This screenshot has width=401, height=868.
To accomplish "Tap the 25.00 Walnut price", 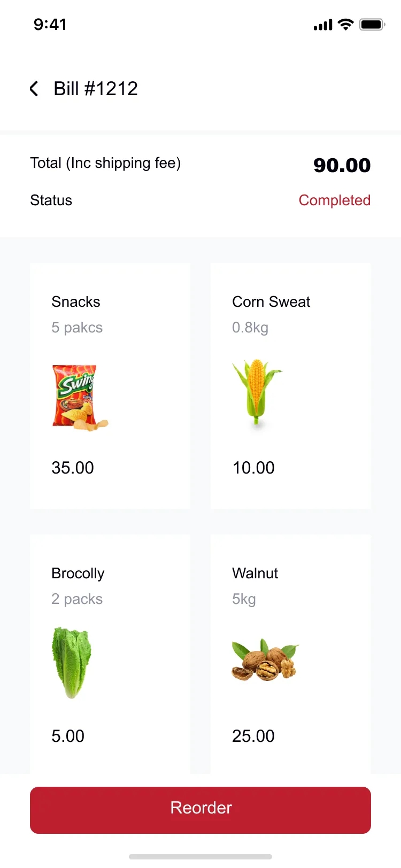I will pyautogui.click(x=253, y=736).
